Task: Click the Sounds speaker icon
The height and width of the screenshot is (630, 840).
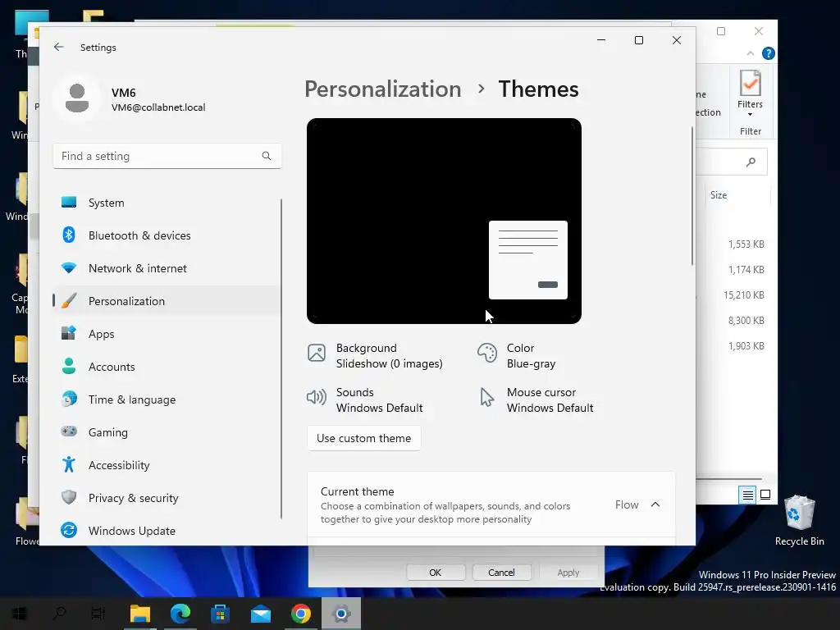Action: click(317, 397)
